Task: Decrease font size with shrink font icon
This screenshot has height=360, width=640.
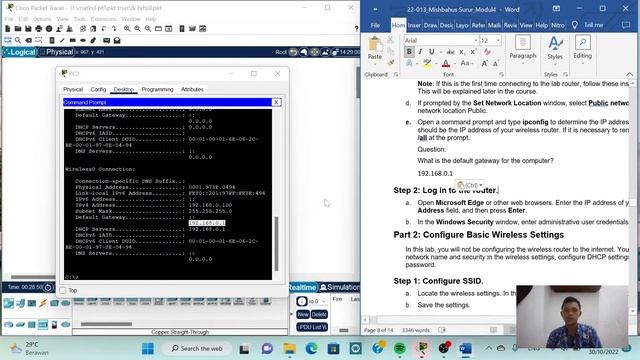Action: (496, 63)
